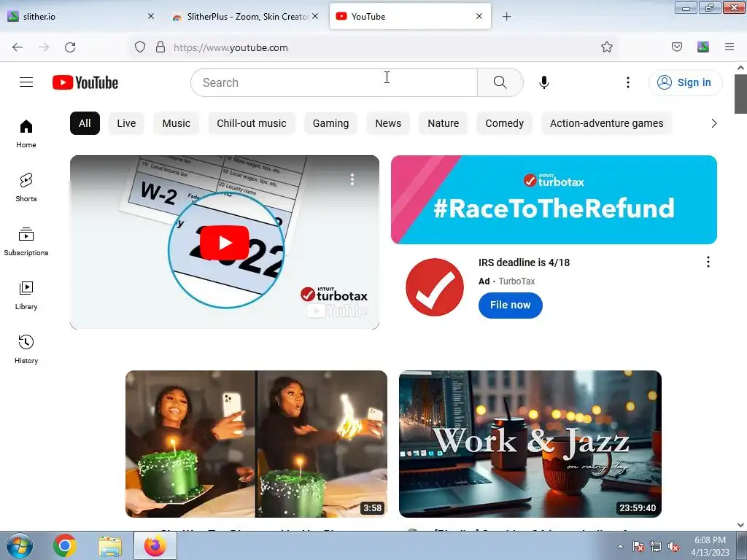
Task: Open the Work & Jazz video thumbnail
Action: pos(530,444)
